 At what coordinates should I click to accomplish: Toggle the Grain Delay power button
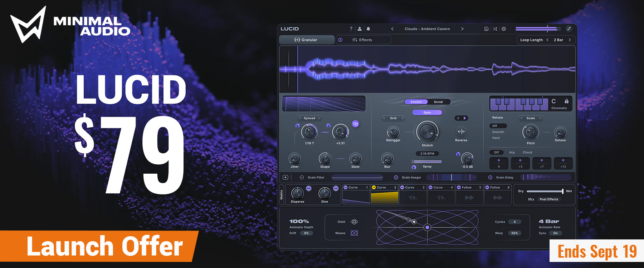pyautogui.click(x=490, y=177)
